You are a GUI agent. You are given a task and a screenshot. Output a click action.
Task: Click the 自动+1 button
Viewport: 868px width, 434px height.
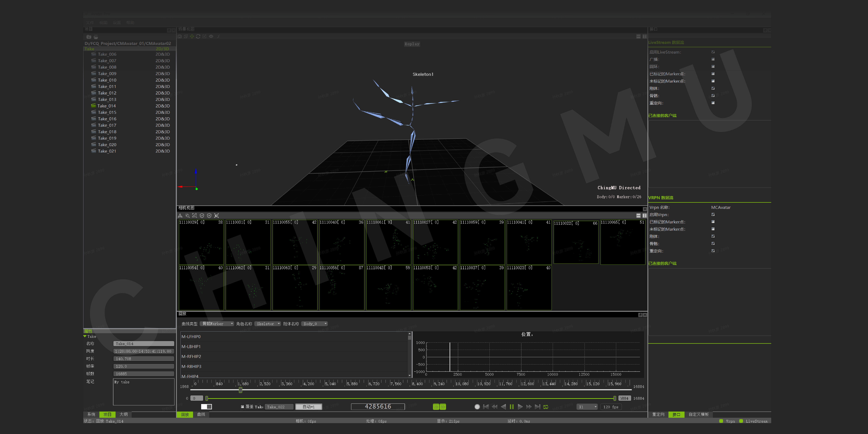click(309, 407)
